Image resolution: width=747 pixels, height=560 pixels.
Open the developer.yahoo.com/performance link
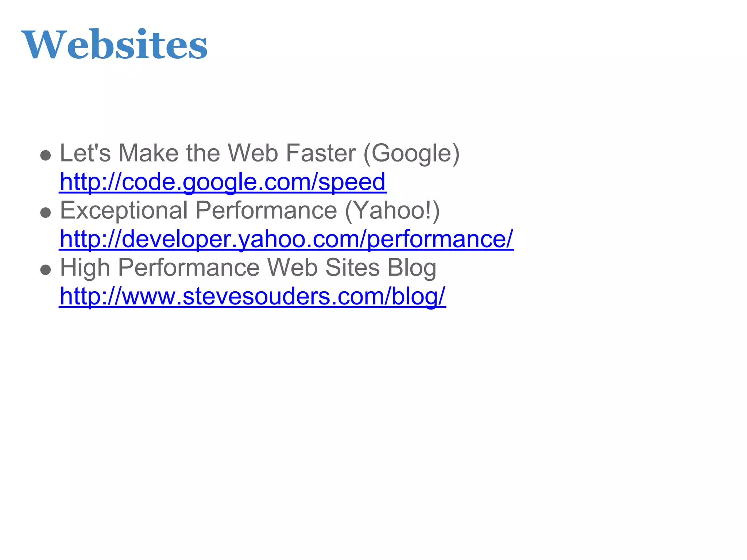[286, 239]
